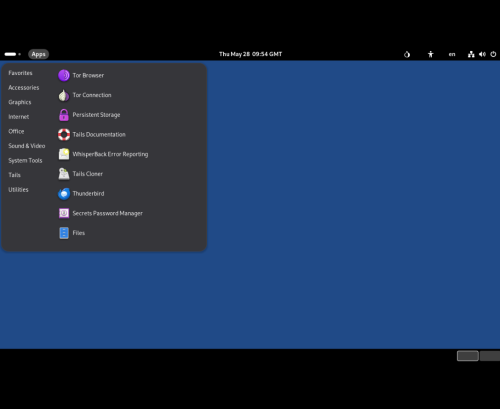Select the Accessories category
Viewport: 500px width, 409px height.
click(x=24, y=88)
